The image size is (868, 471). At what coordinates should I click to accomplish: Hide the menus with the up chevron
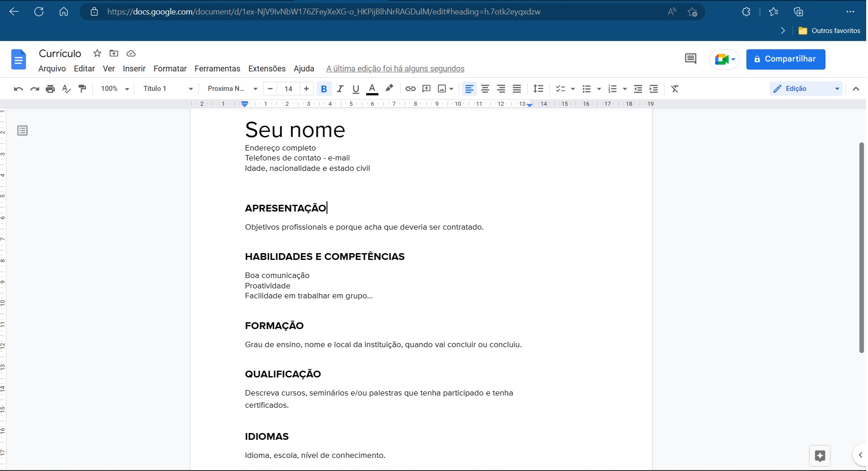tap(856, 89)
